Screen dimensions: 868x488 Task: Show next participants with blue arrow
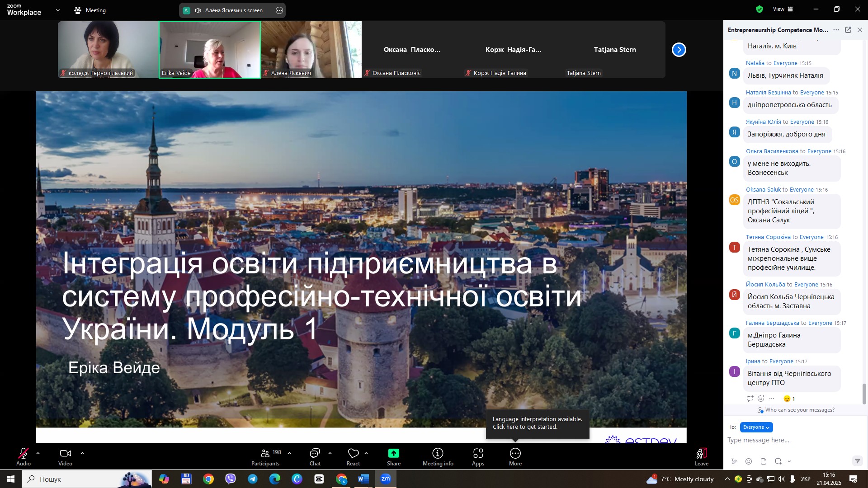point(679,50)
